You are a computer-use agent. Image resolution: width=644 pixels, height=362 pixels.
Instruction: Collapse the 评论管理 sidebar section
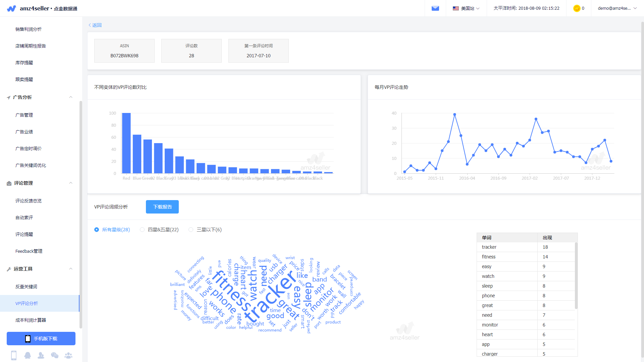(x=71, y=183)
